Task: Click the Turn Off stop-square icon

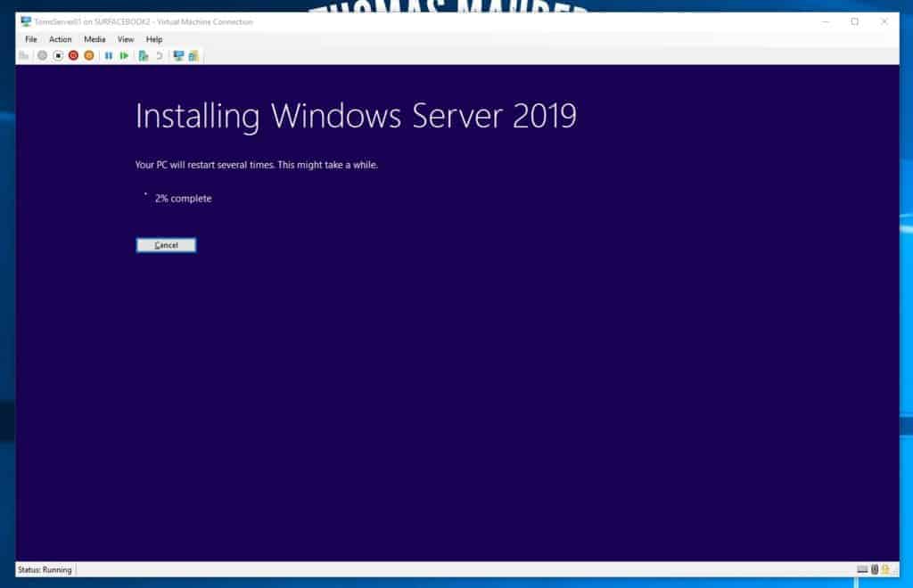Action: click(58, 56)
